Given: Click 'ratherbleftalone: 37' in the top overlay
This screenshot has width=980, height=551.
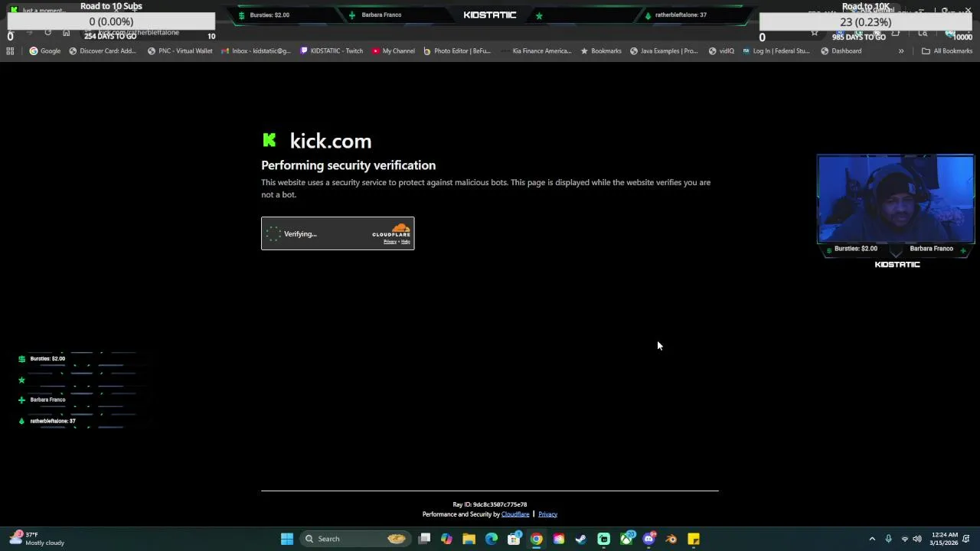Looking at the screenshot, I should pos(681,15).
